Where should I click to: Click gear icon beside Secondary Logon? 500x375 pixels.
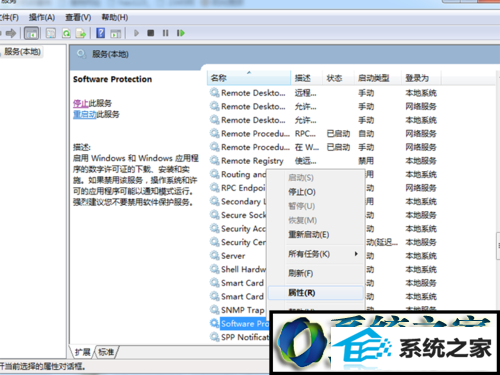pos(214,201)
